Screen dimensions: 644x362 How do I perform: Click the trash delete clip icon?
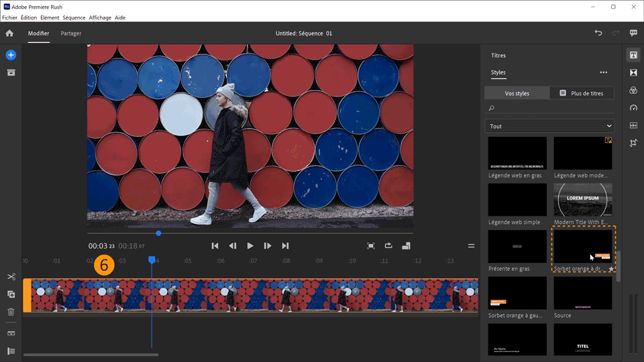[11, 312]
